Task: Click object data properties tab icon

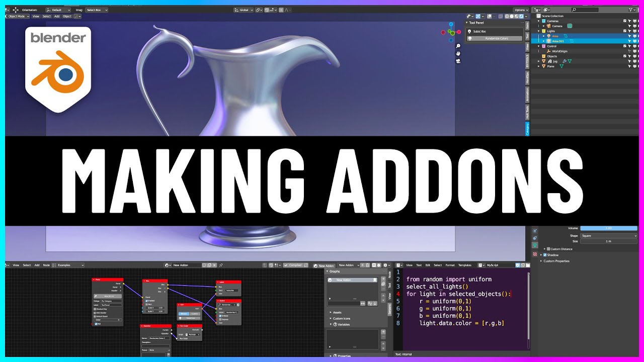Action: 535,245
